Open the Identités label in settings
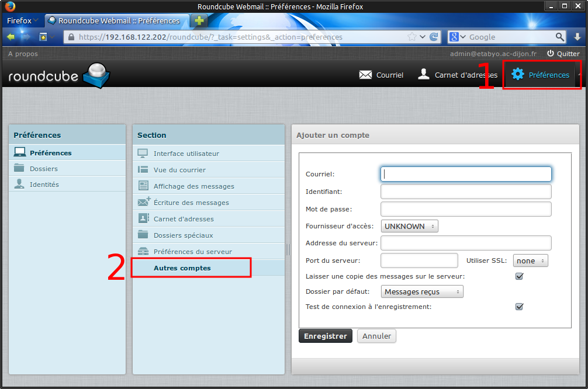The image size is (588, 389). click(44, 185)
